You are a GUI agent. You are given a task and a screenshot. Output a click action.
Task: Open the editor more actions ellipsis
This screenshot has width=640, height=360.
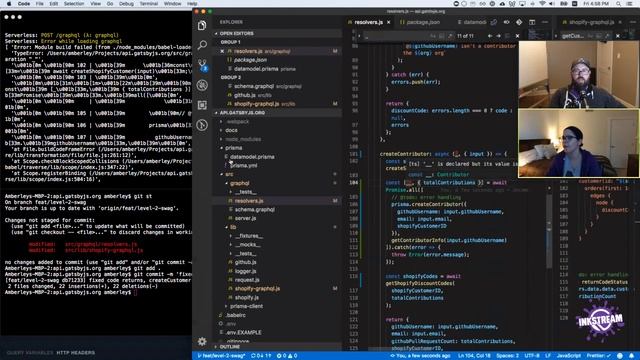(x=545, y=22)
